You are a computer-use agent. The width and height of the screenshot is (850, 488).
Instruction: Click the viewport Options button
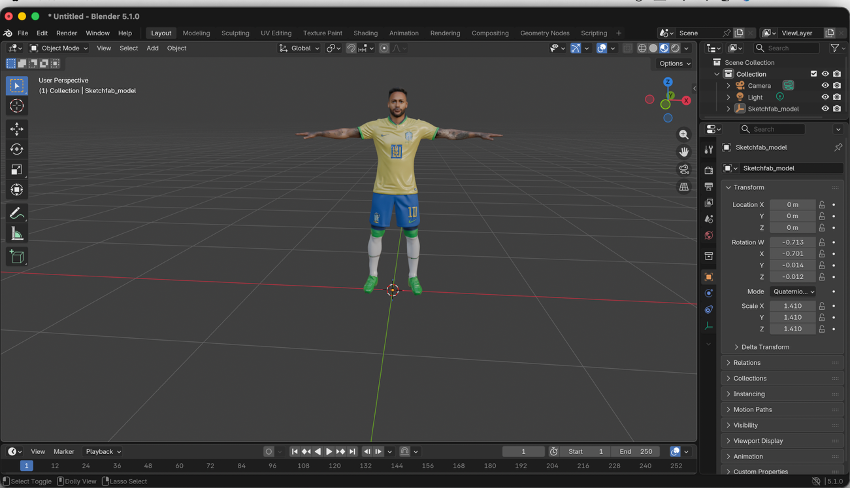click(674, 63)
